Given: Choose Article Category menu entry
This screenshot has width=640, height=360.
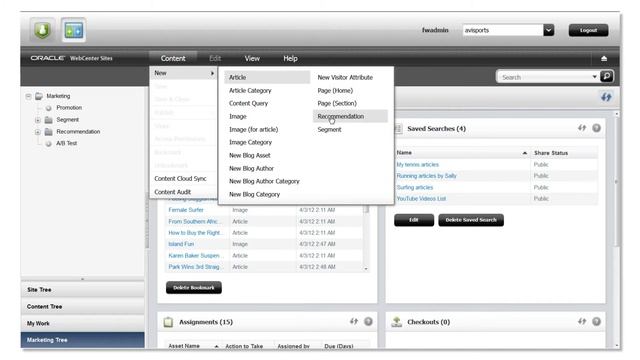Looking at the screenshot, I should pyautogui.click(x=250, y=91).
